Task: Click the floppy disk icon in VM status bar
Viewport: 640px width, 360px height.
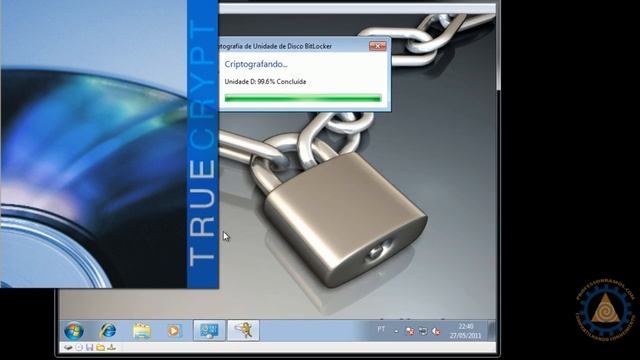Action: point(89,347)
